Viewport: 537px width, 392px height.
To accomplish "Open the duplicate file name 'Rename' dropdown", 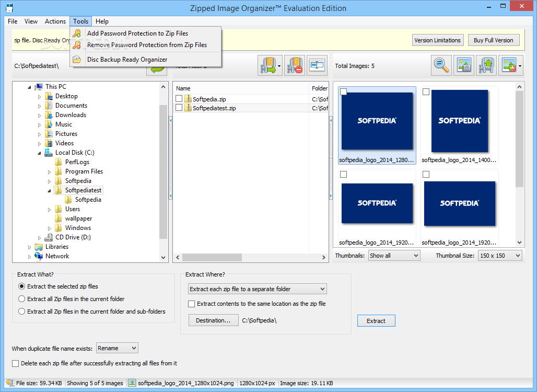I will (117, 348).
